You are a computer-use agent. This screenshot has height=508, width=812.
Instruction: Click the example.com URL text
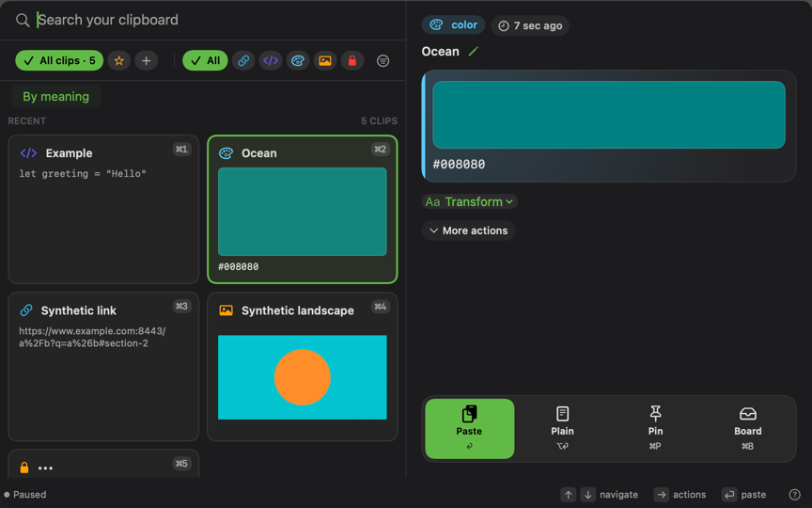point(92,337)
